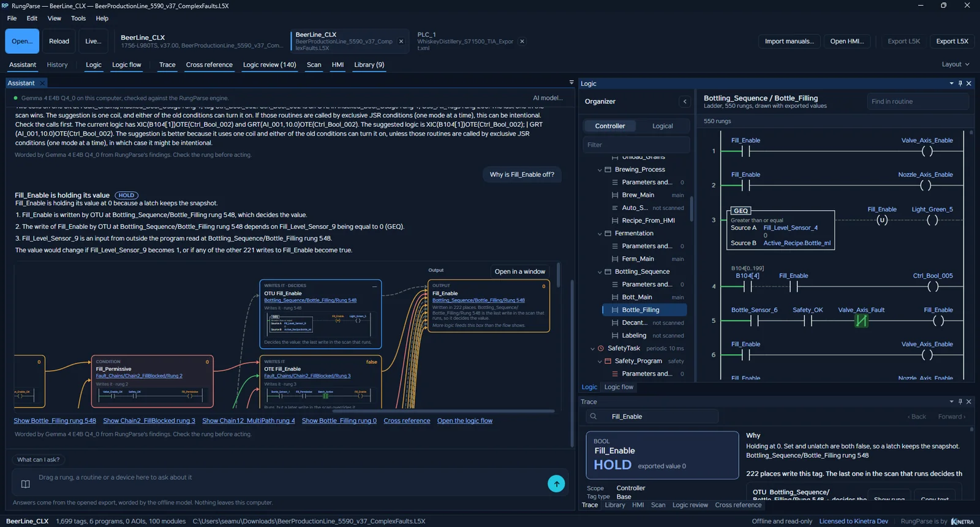Click the Assistant panel options arrow
980x527 pixels.
click(x=571, y=82)
